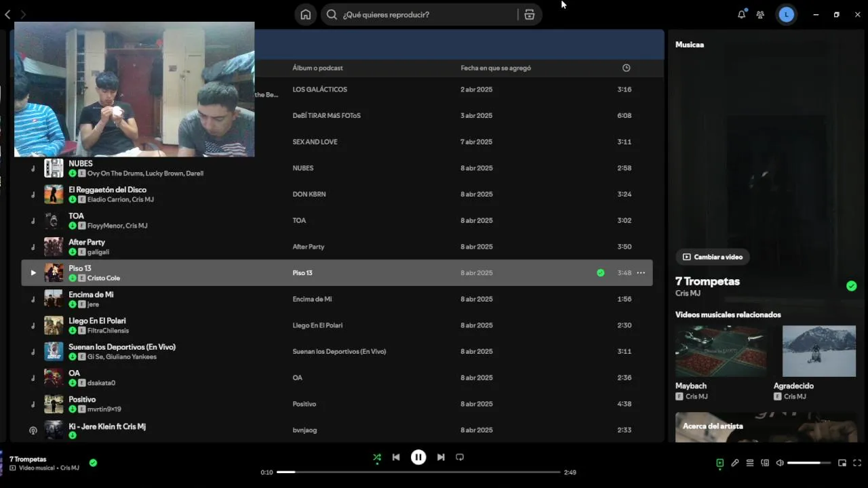The height and width of the screenshot is (488, 868).
Task: Select the OA track title
Action: coord(74,373)
